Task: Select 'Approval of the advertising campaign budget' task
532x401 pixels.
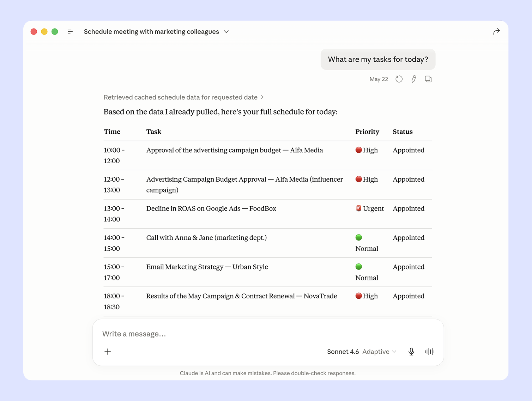Action: pos(235,150)
